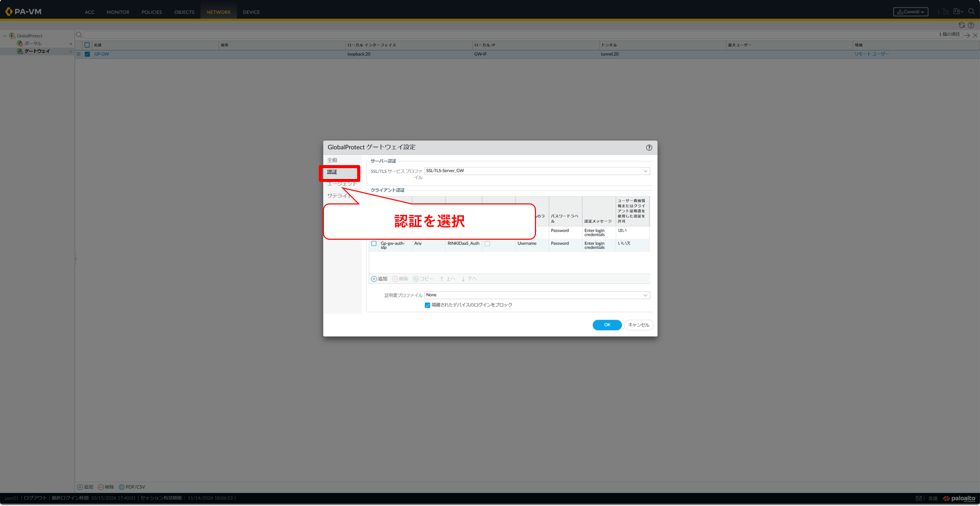The width and height of the screenshot is (980, 506).
Task: Click the Commit button in top bar
Action: click(911, 12)
